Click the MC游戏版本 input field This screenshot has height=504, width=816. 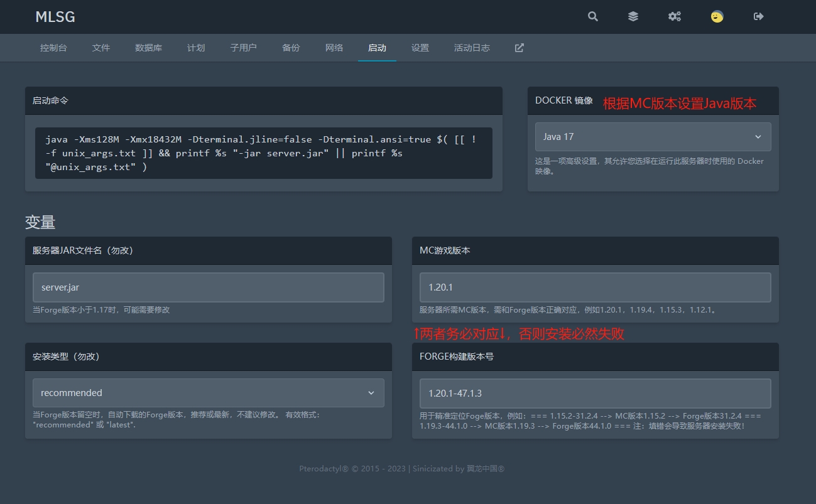595,287
